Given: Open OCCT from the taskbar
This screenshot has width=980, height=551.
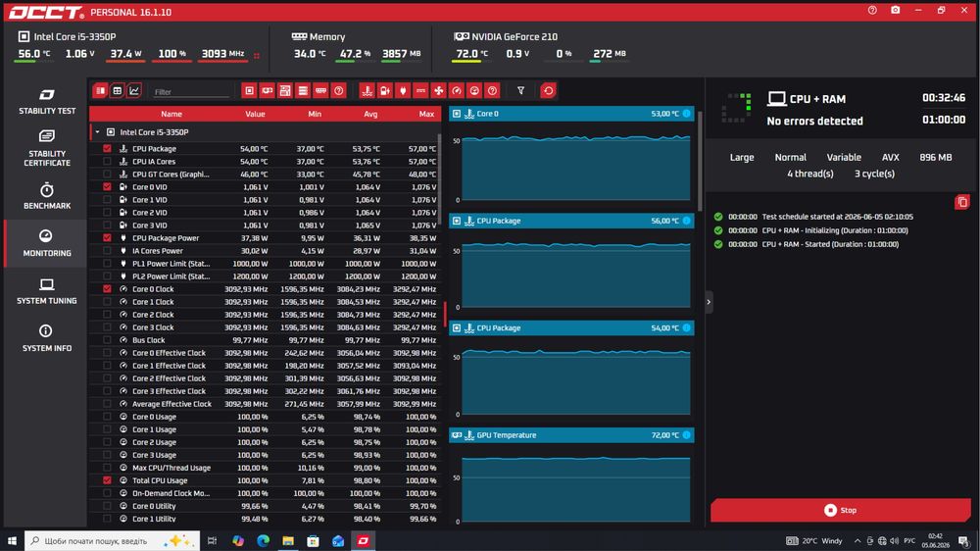Looking at the screenshot, I should 364,540.
